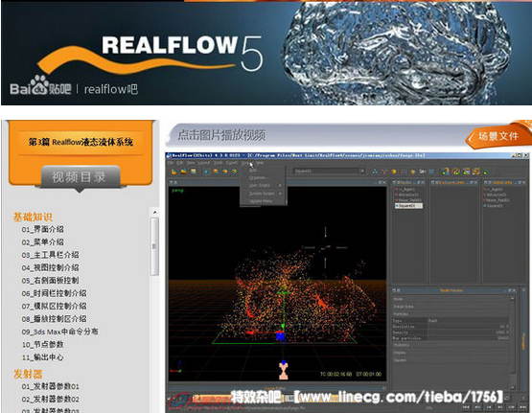Click the add object orange sphere icon
The width and height of the screenshot is (532, 413).
[394, 172]
